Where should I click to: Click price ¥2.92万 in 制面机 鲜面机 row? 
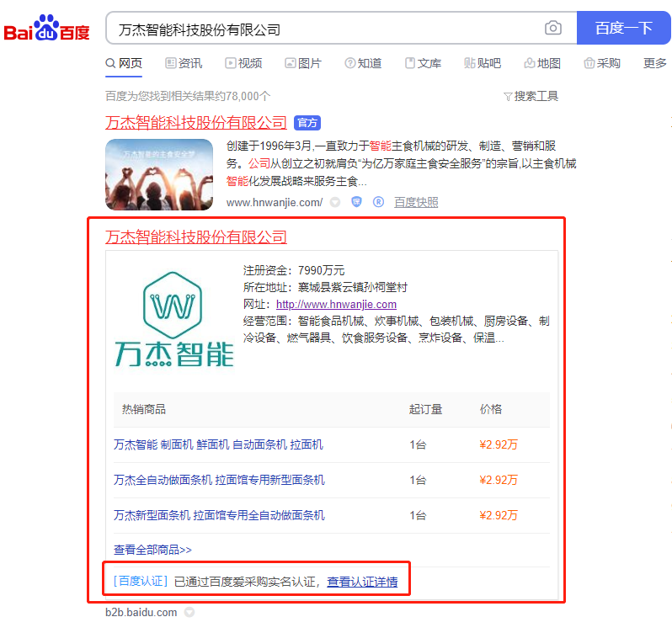tap(499, 444)
